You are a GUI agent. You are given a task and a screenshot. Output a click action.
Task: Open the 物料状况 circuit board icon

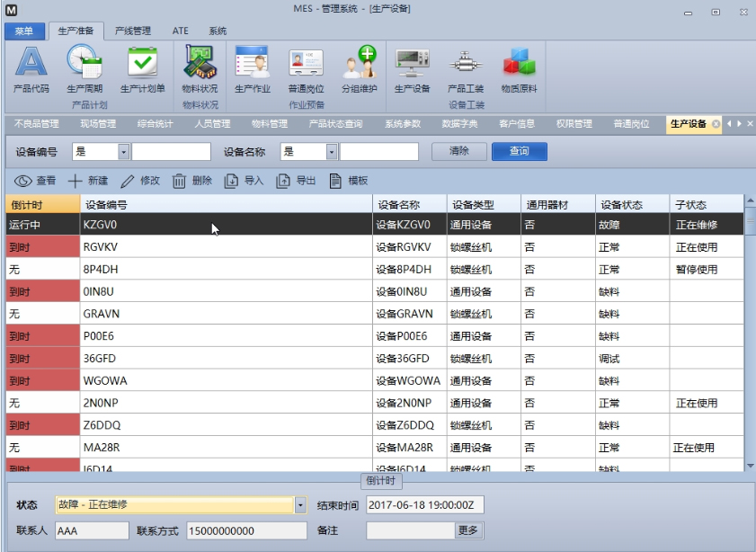pyautogui.click(x=200, y=61)
